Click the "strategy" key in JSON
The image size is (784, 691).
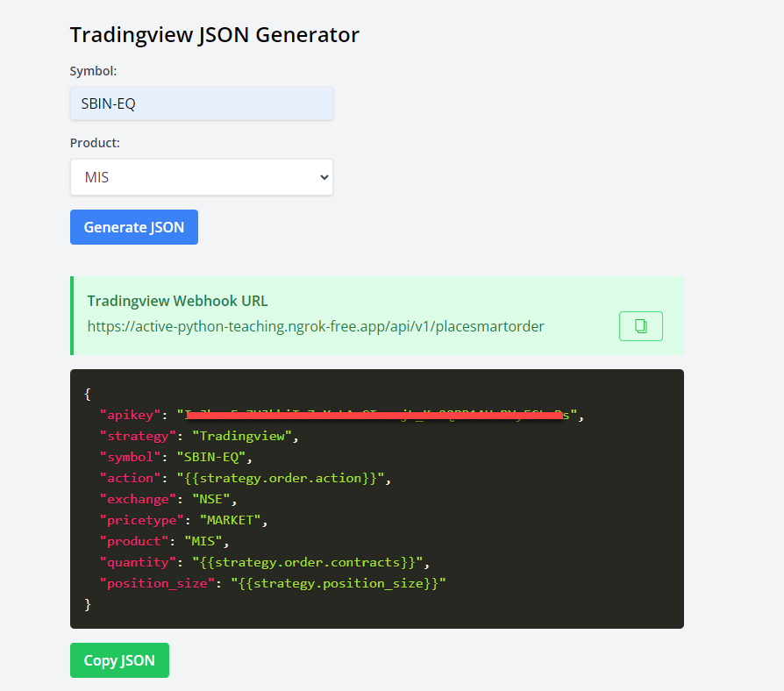(138, 436)
